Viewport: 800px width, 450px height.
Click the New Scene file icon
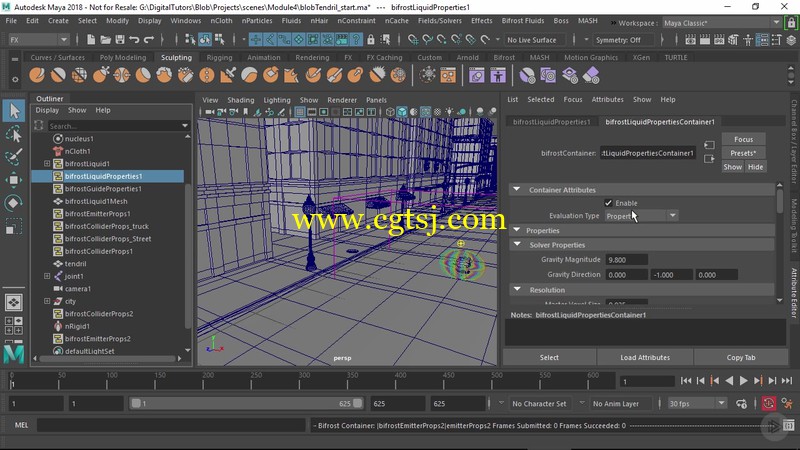click(91, 39)
